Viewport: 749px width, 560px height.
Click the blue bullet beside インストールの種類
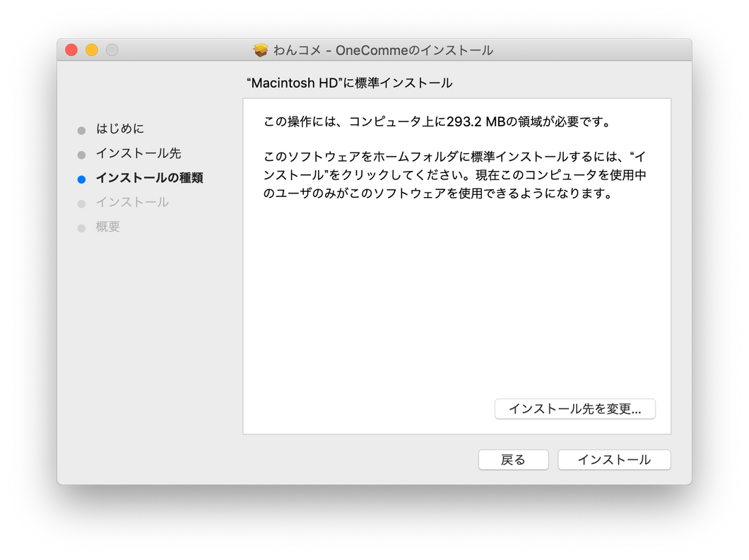tap(81, 179)
